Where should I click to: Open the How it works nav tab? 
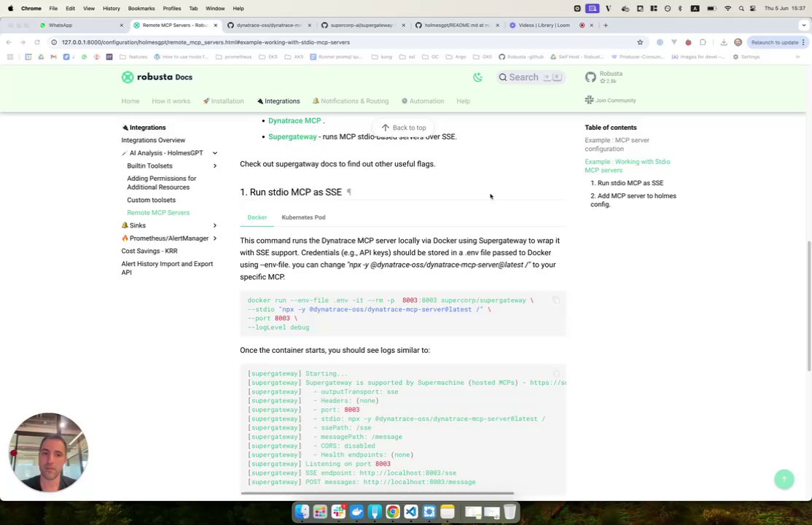pyautogui.click(x=171, y=101)
